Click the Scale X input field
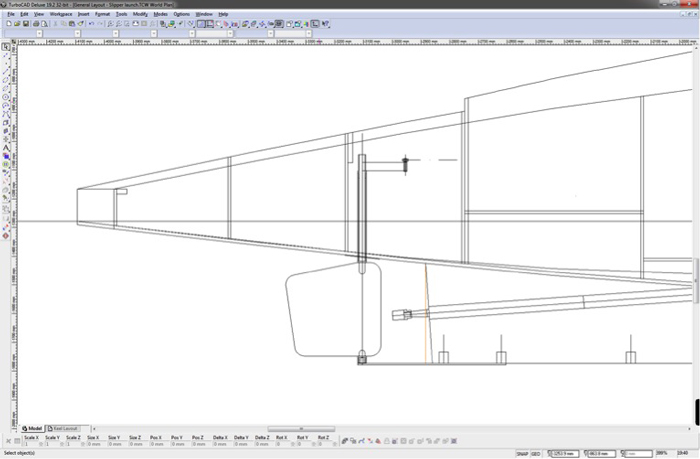Viewport: 700px width, 459px height. [32, 443]
